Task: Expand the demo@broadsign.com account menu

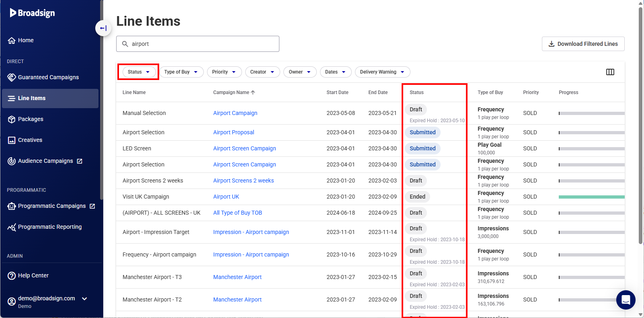Action: pos(84,299)
